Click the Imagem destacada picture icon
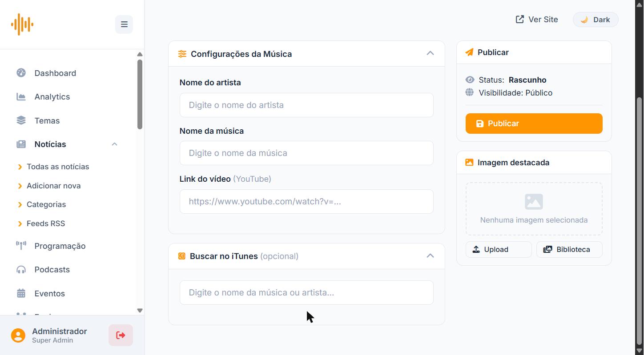644x355 pixels. [469, 162]
